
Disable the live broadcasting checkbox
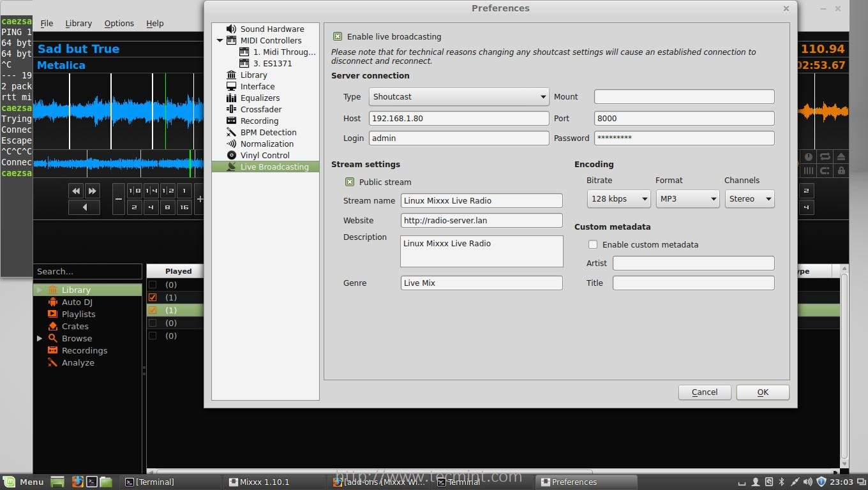338,36
